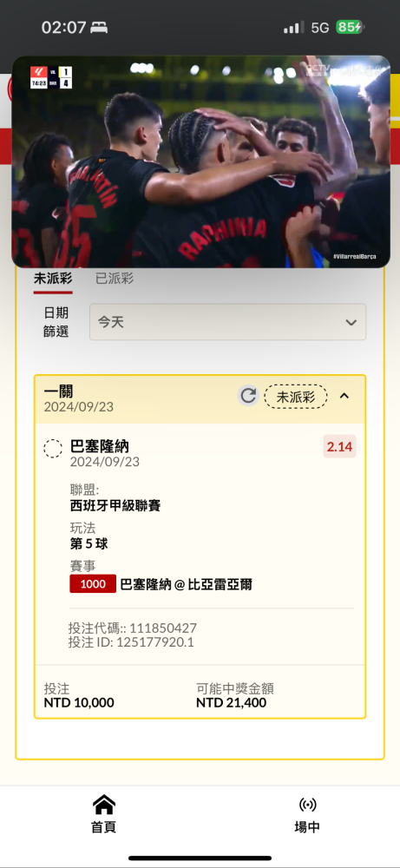Image resolution: width=400 pixels, height=868 pixels.
Task: Tap the scoreboard overlay in video
Action: click(x=51, y=77)
